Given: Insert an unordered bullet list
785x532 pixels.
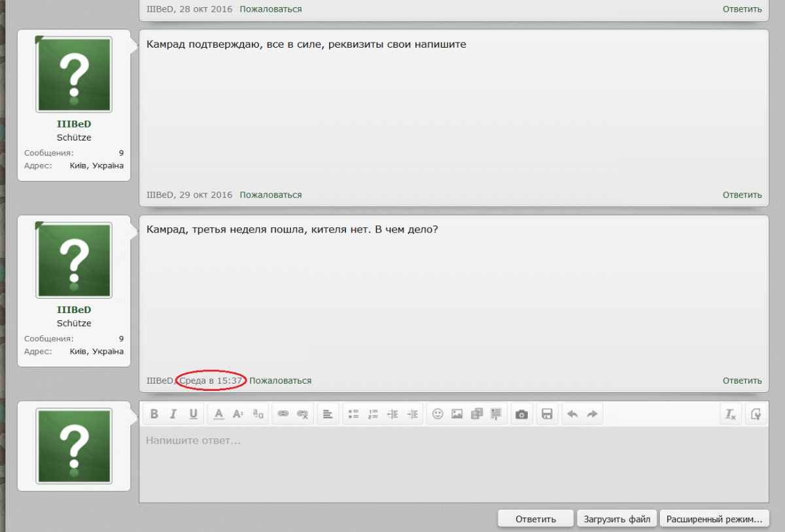Looking at the screenshot, I should (354, 414).
